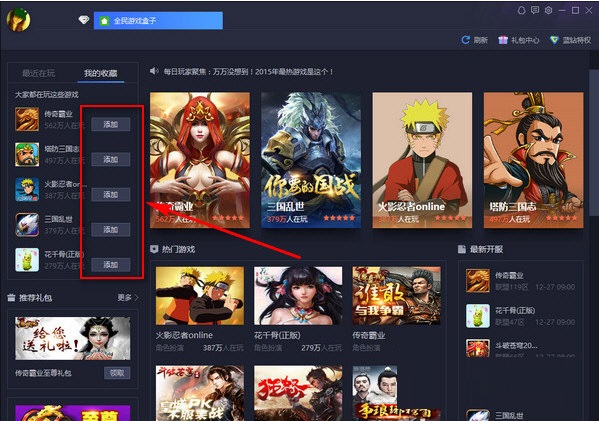Click 火影忍者online title under hot games

click(184, 335)
